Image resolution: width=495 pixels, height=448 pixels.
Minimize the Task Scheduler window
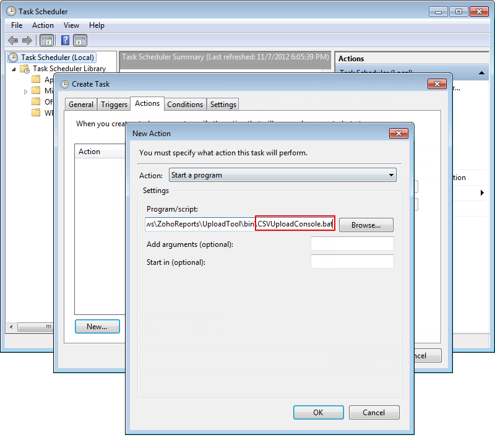439,12
